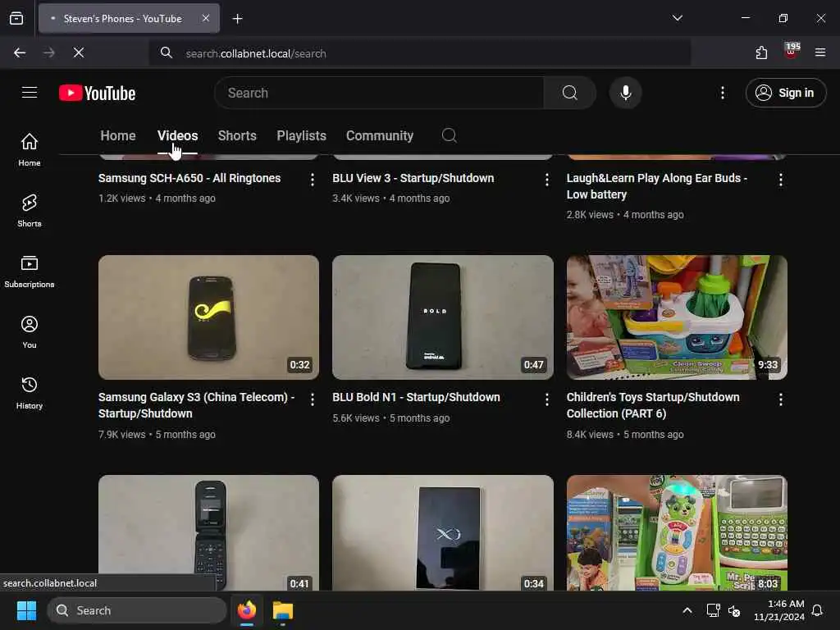
Task: Play the flip phone 0:41 thumbnail
Action: (x=208, y=533)
